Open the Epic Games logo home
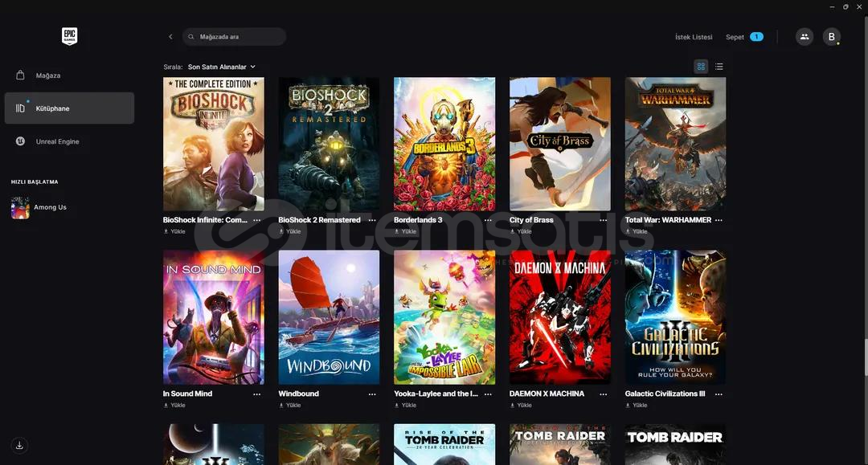Image resolution: width=868 pixels, height=465 pixels. point(69,36)
